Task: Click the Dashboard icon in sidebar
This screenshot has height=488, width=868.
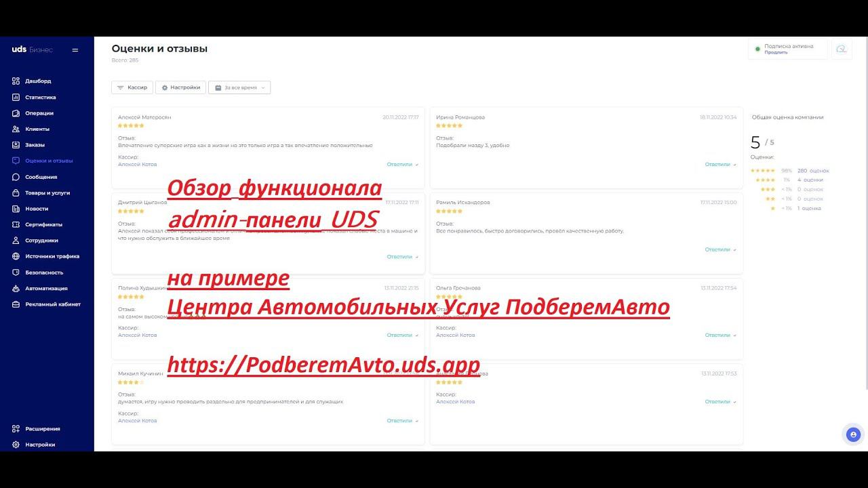Action: coord(16,81)
